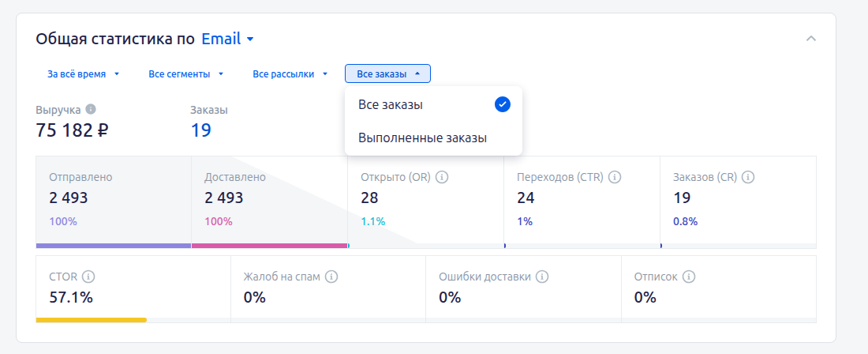Click the yellow CTOR progress bar
Image resolution: width=868 pixels, height=354 pixels.
tap(92, 320)
